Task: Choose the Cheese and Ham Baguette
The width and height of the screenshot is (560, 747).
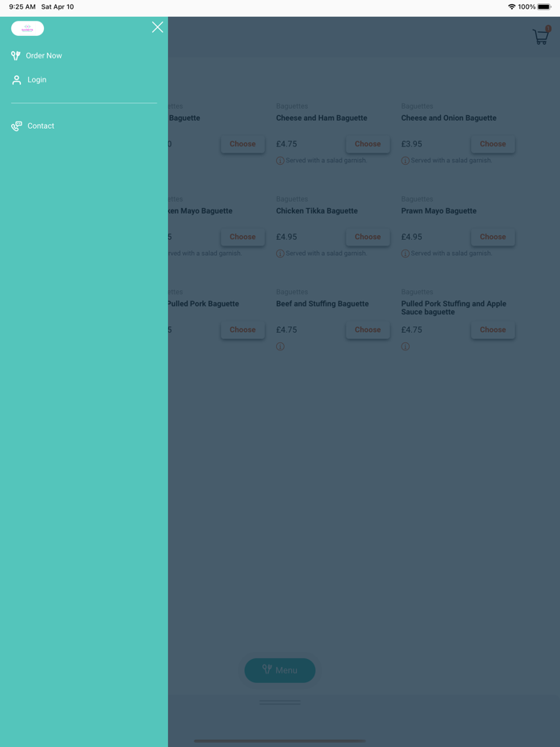Action: tap(367, 144)
